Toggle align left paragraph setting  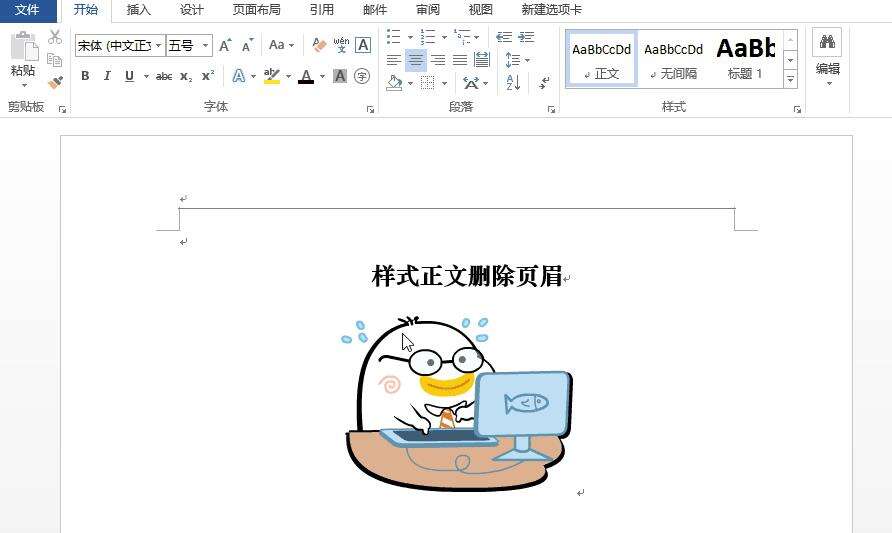pyautogui.click(x=394, y=60)
